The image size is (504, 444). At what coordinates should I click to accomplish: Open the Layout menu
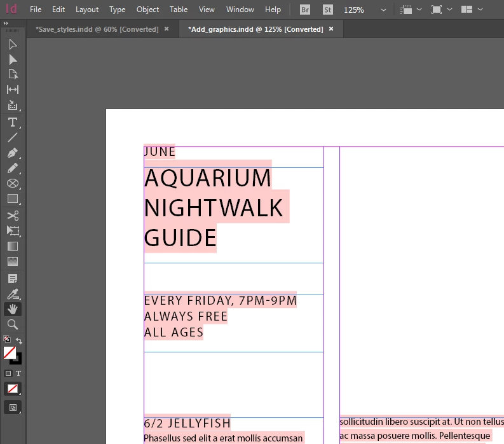[87, 10]
